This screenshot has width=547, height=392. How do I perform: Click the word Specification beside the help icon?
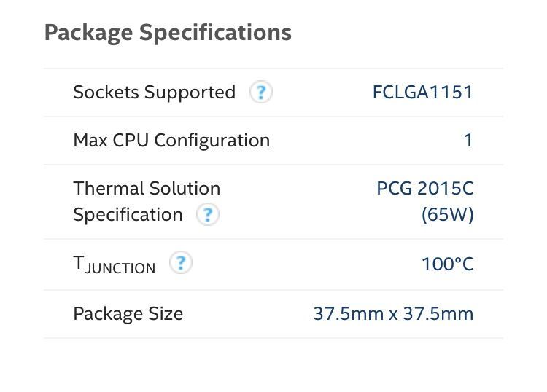pyautogui.click(x=128, y=215)
